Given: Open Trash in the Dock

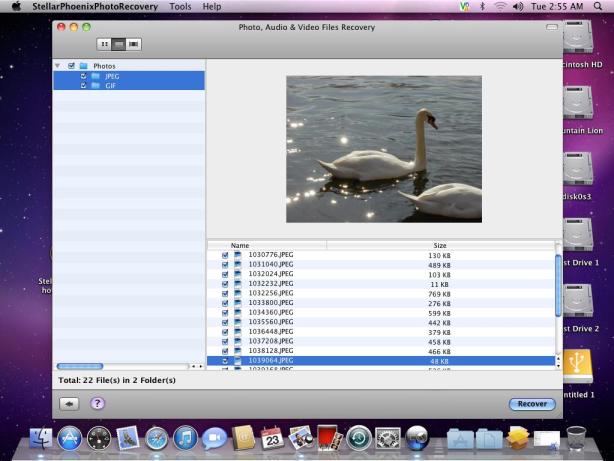Looking at the screenshot, I should click(x=576, y=438).
